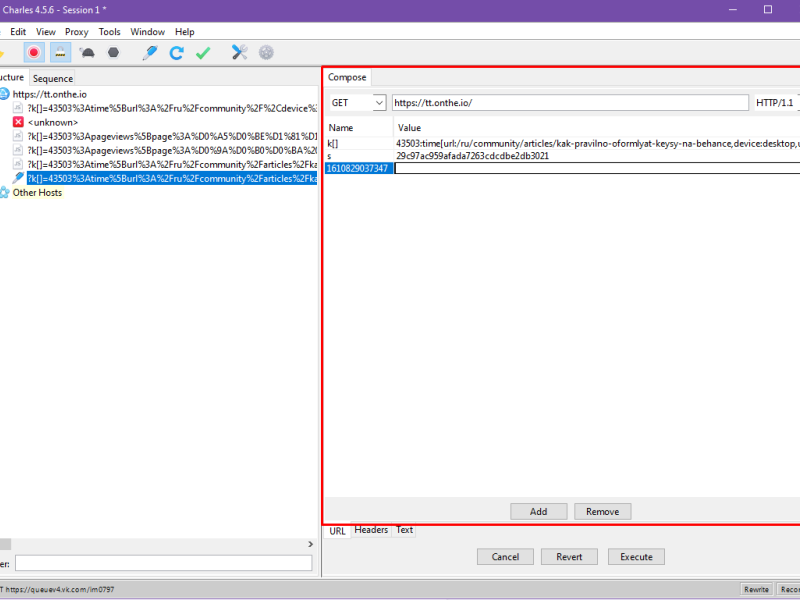Click the blue Compose pen icon
This screenshot has height=600, width=800.
[x=149, y=53]
